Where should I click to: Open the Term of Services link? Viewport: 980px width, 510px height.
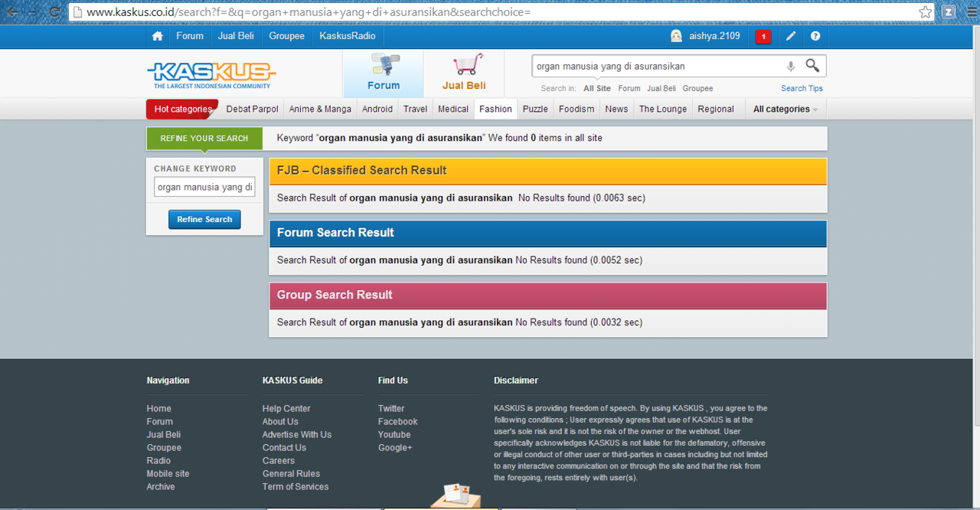click(296, 487)
